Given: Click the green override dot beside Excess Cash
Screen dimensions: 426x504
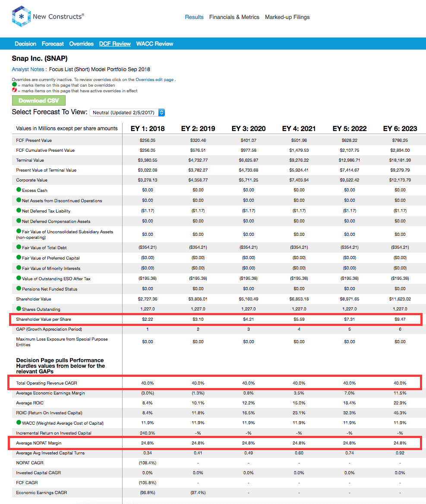Looking at the screenshot, I should tap(19, 190).
